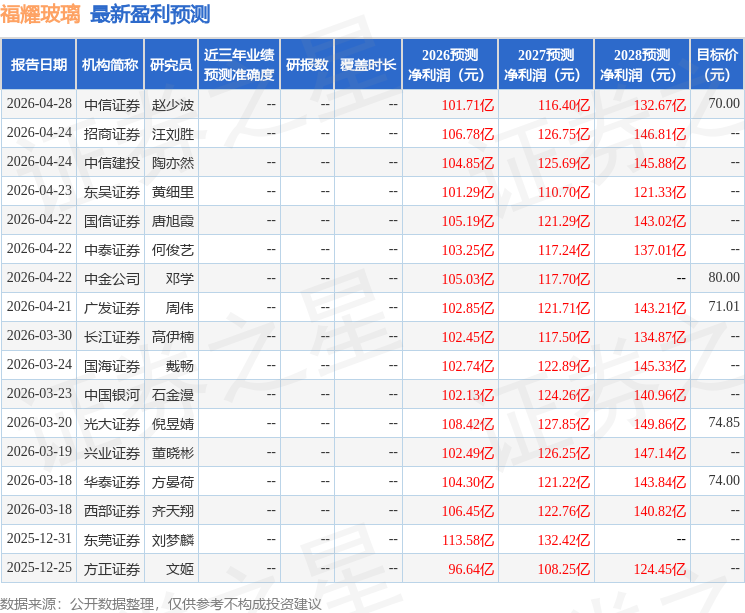Click the 研究员 column header
This screenshot has width=745, height=613.
(171, 64)
